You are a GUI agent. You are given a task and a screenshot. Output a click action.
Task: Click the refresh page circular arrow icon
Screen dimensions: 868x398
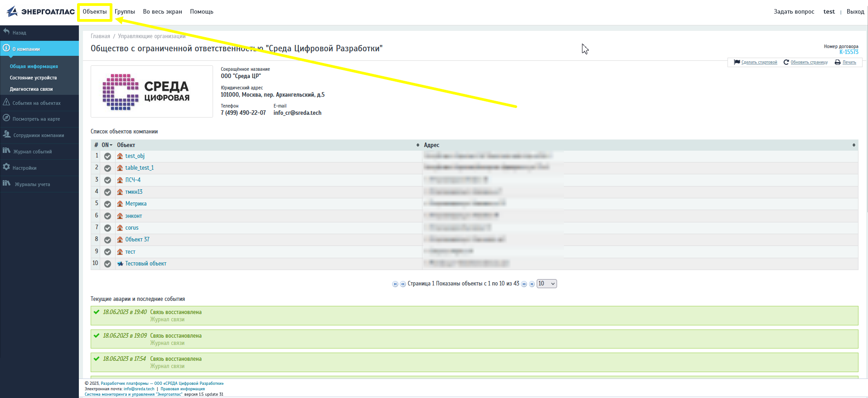point(786,62)
